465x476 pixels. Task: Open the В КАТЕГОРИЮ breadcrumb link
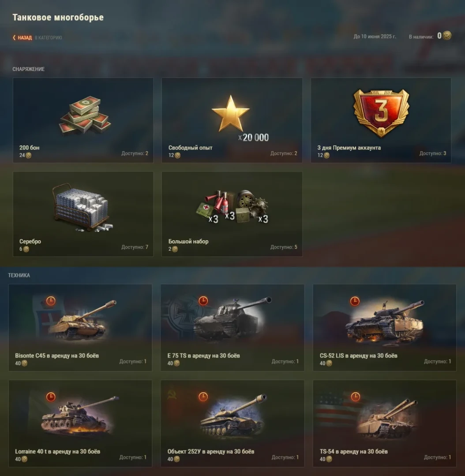49,37
